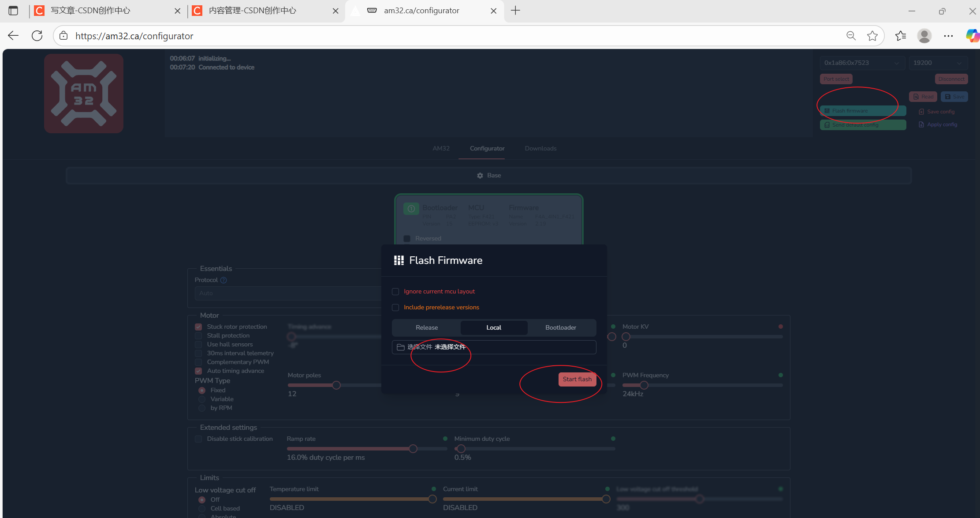Open the Copilot sidebar icon

tap(972, 36)
